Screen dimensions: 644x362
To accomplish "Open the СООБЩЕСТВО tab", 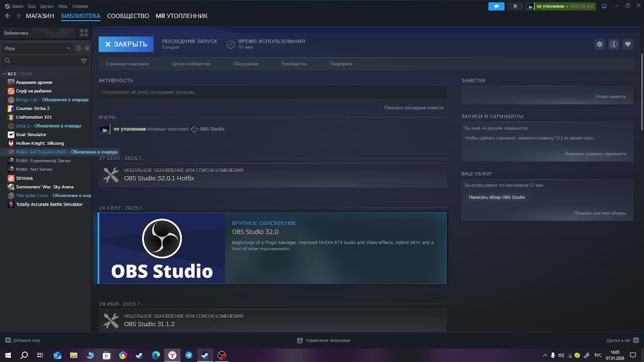I will (128, 16).
